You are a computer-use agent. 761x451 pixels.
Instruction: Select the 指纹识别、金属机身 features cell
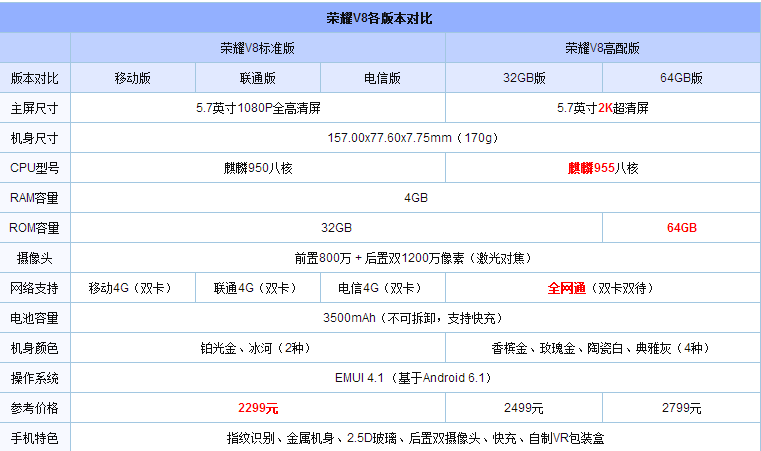[415, 438]
